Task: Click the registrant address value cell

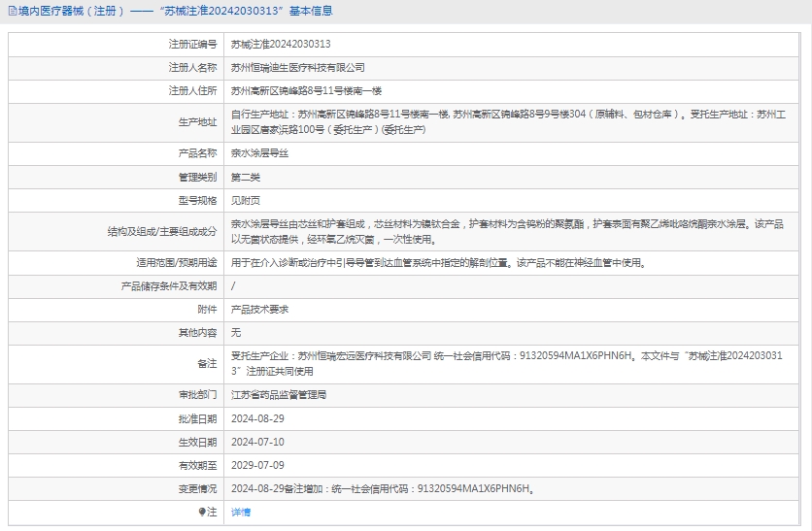Action: (306, 91)
